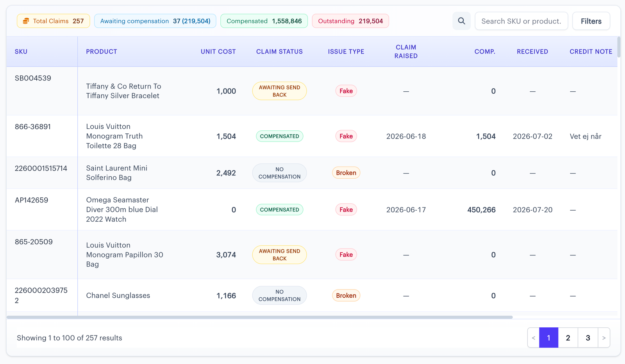Sort by CREDIT NOTE column header

coord(591,51)
